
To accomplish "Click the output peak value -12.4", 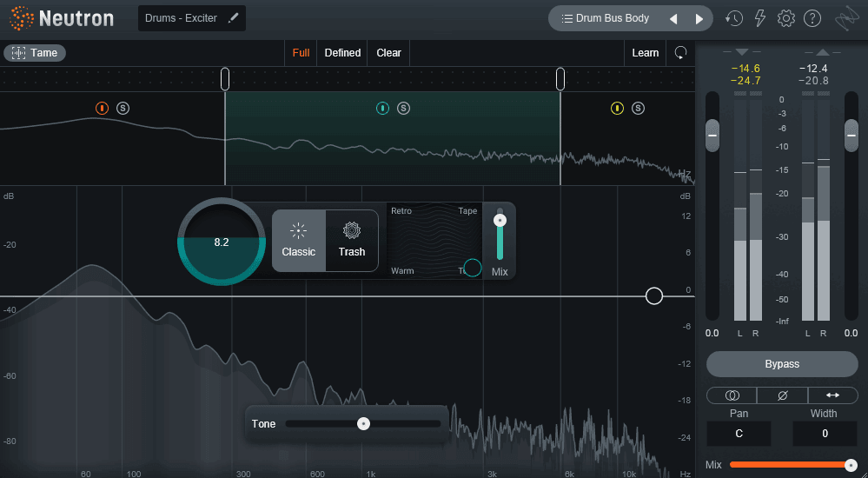I will point(813,69).
